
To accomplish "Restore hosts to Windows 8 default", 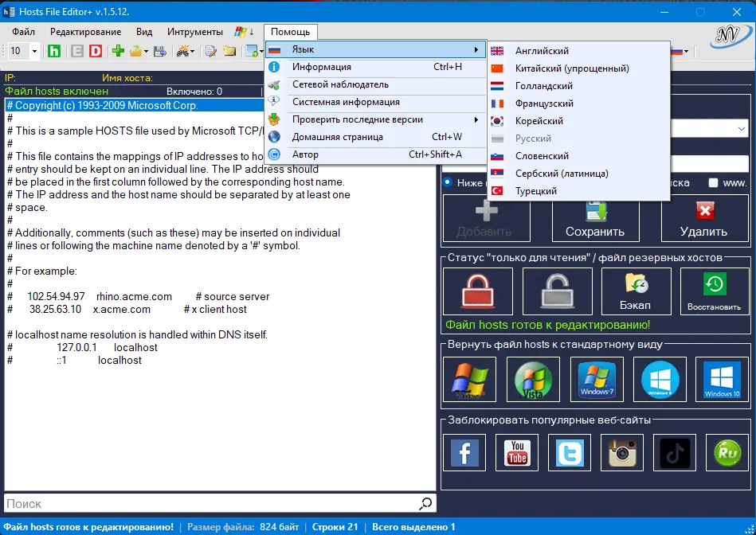I will 660,379.
